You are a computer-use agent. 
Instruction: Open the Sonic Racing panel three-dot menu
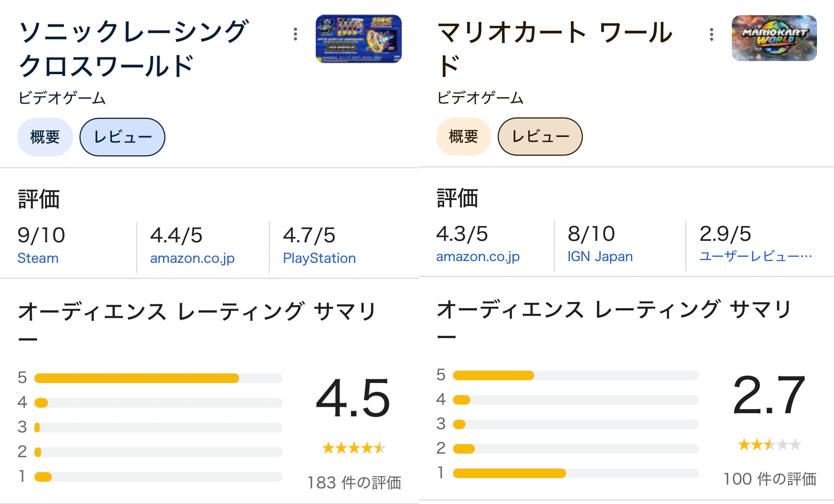pos(295,34)
